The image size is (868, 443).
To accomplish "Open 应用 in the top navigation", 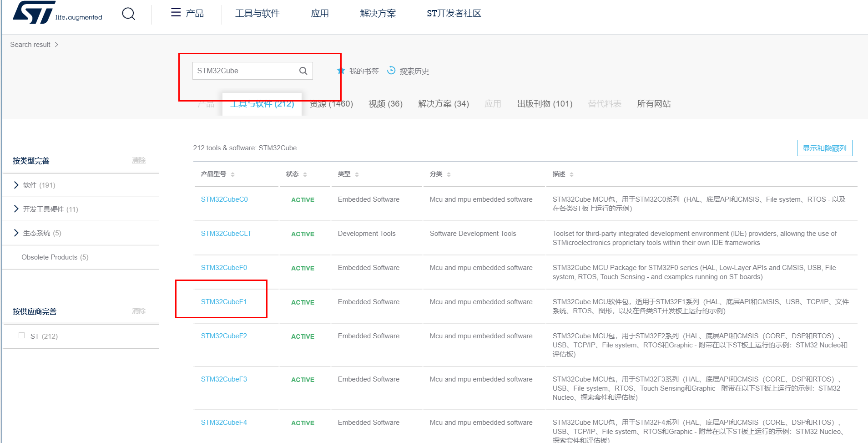I will (320, 14).
